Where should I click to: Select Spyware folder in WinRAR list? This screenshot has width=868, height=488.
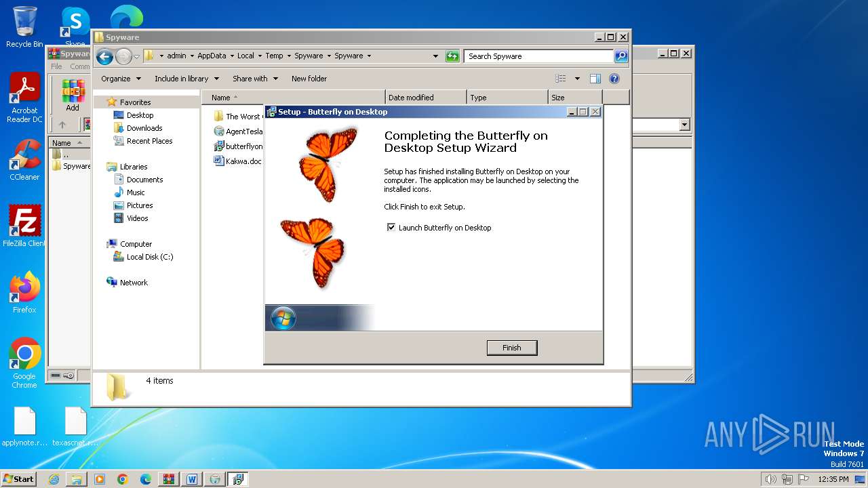[x=72, y=166]
